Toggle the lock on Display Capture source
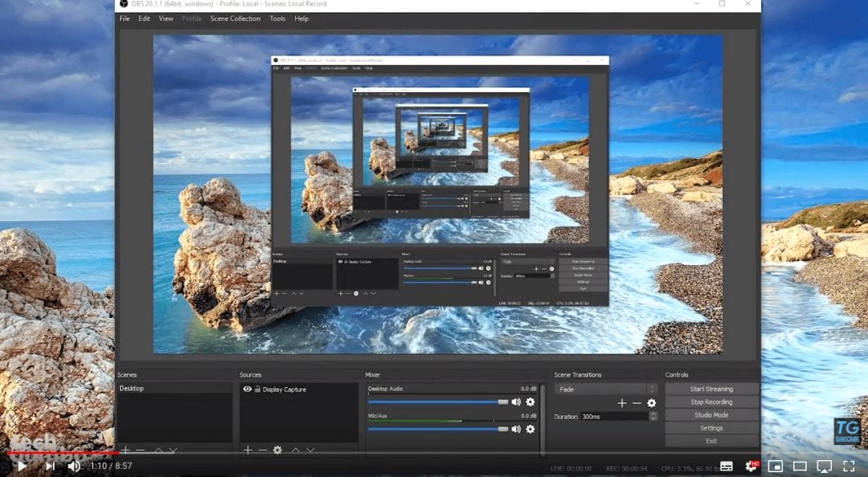 257,389
